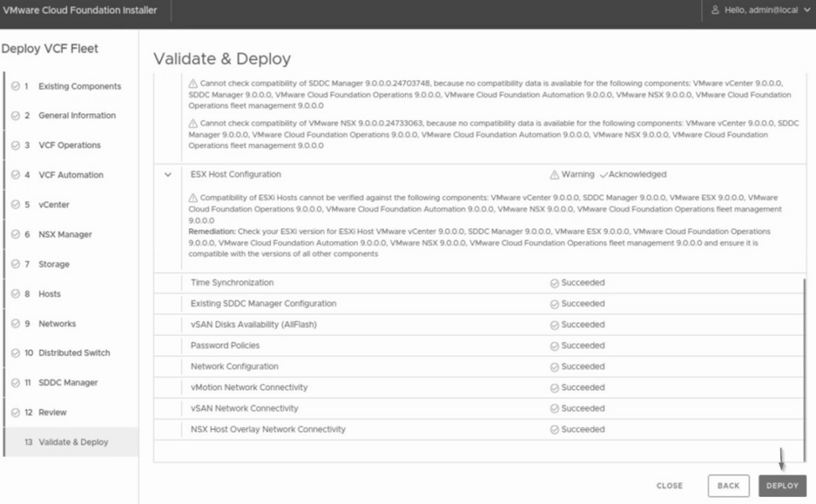Click the Remediation text paragraph

click(x=480, y=243)
